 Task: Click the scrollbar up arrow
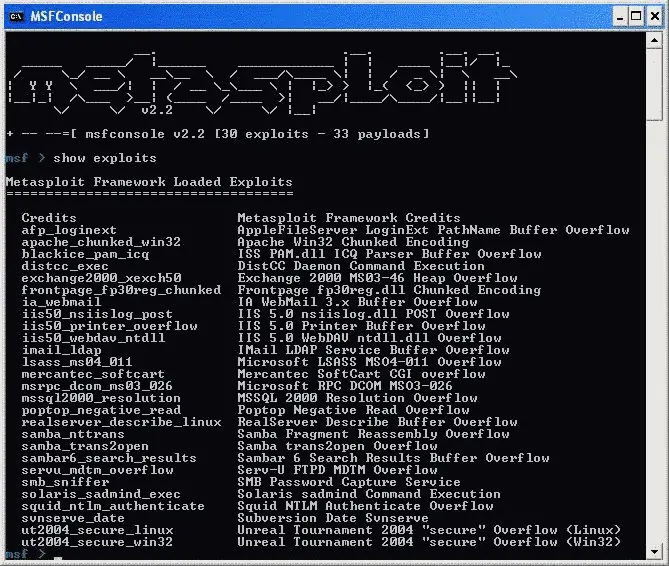click(x=654, y=41)
